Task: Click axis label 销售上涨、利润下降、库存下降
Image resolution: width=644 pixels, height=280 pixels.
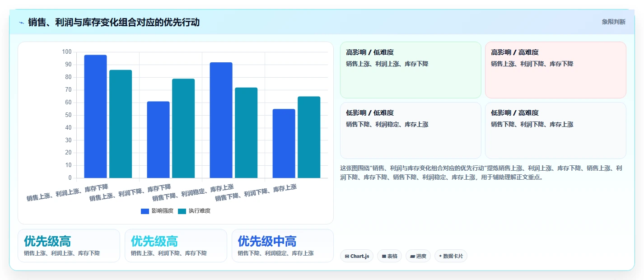Action: coord(131,192)
